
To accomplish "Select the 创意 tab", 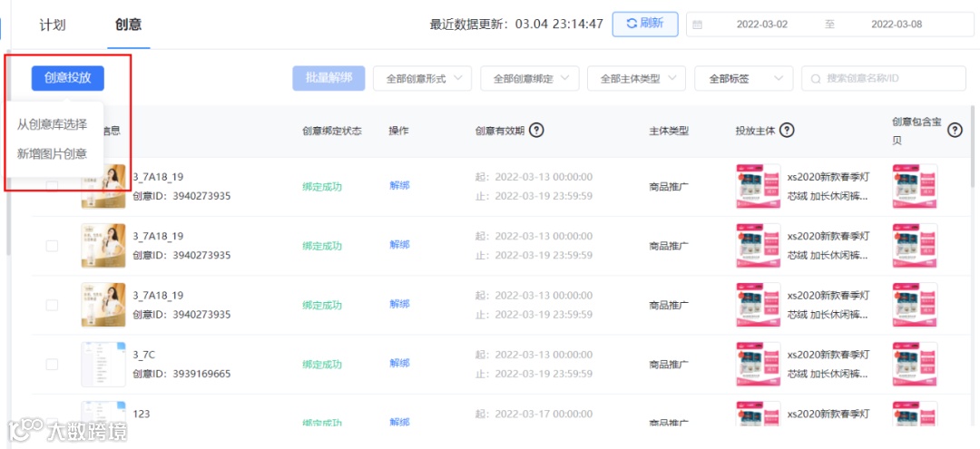I will [x=128, y=25].
